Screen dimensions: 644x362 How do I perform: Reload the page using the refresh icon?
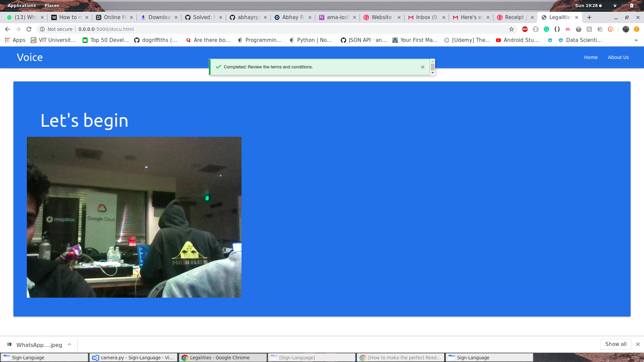tap(29, 29)
